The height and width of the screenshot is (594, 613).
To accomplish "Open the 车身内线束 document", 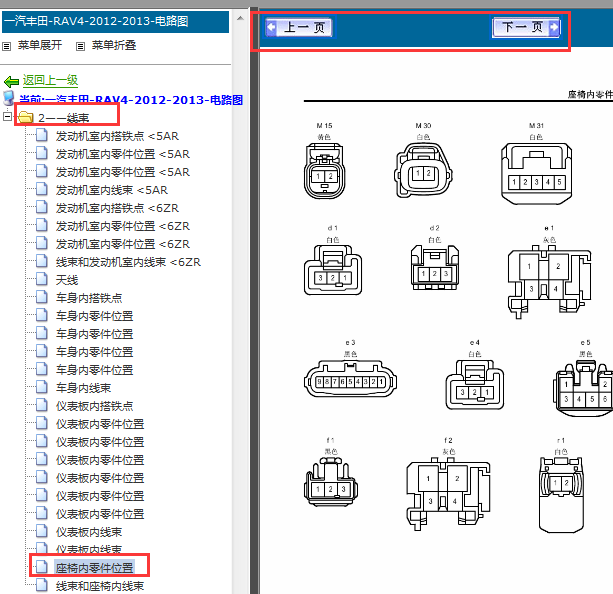I will pos(83,388).
